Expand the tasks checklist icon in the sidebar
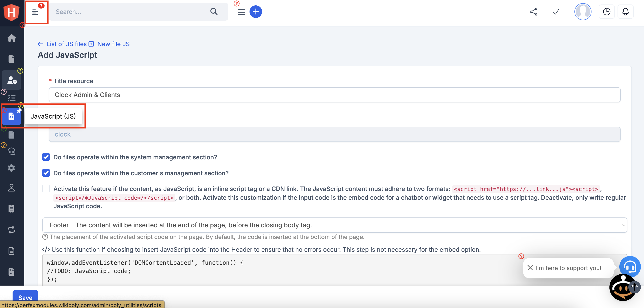 pyautogui.click(x=11, y=98)
